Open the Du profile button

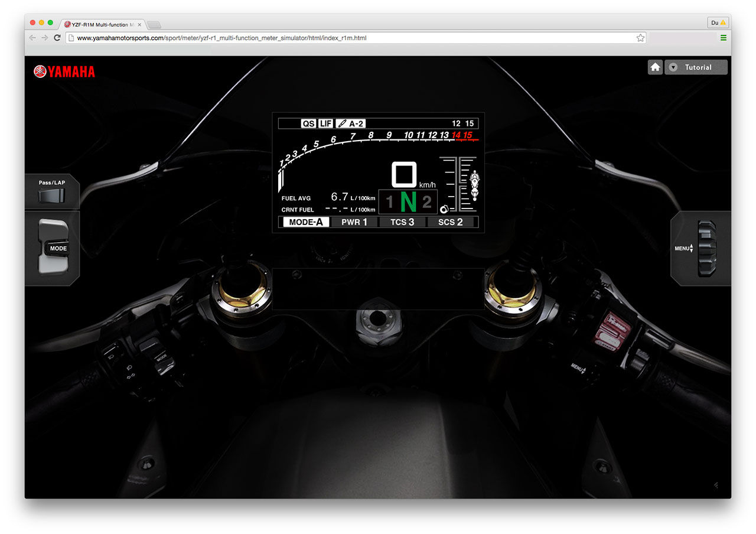coord(718,23)
